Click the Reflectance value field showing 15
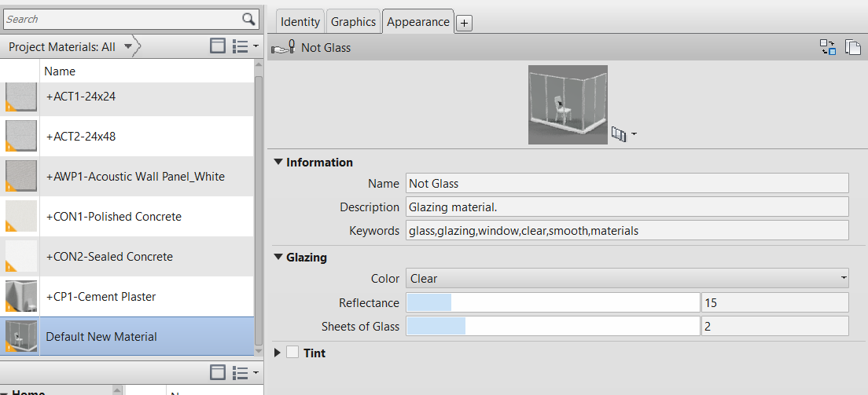Image resolution: width=868 pixels, height=395 pixels. point(775,302)
